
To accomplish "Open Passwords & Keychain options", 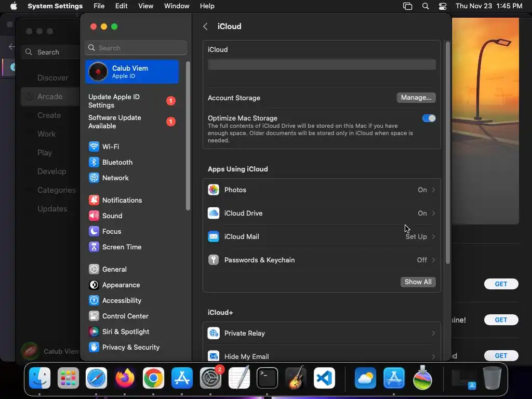I will 322,260.
